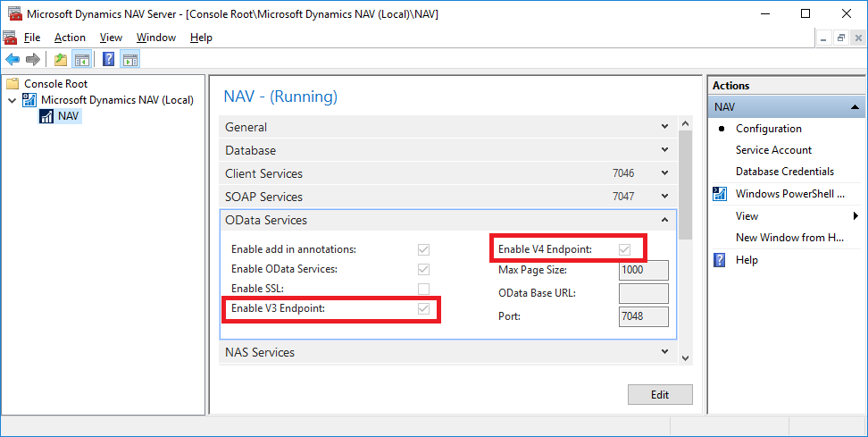This screenshot has height=437, width=868.
Task: Click the blue Help question-mark toolbar icon
Action: [109, 59]
